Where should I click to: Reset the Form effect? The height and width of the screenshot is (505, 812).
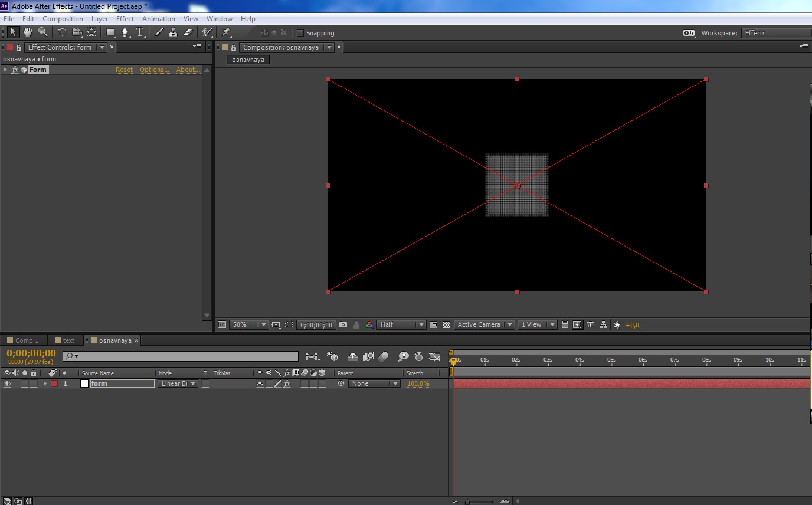[x=124, y=70]
